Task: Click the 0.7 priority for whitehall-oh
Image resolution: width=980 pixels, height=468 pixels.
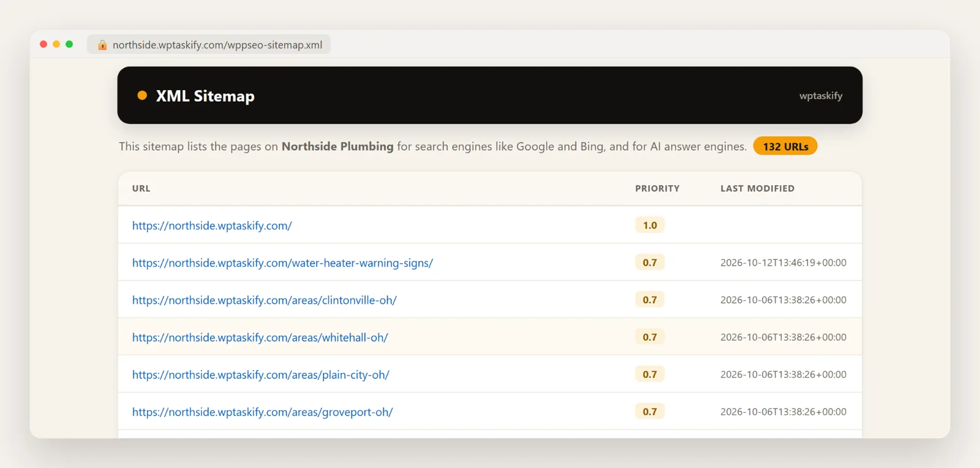Action: click(x=650, y=337)
